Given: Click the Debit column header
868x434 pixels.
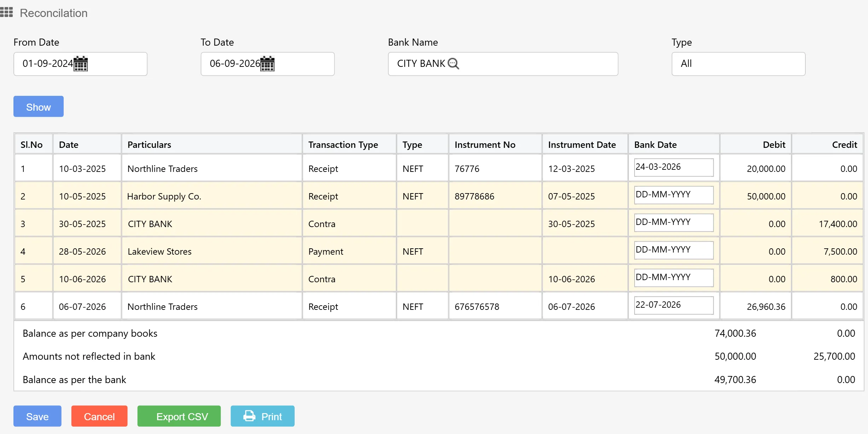Looking at the screenshot, I should (x=756, y=144).
